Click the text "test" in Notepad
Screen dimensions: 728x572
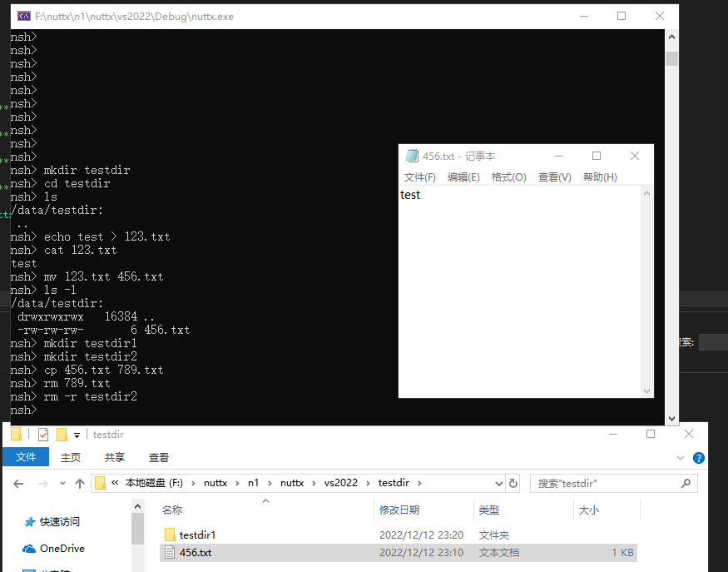tap(410, 195)
